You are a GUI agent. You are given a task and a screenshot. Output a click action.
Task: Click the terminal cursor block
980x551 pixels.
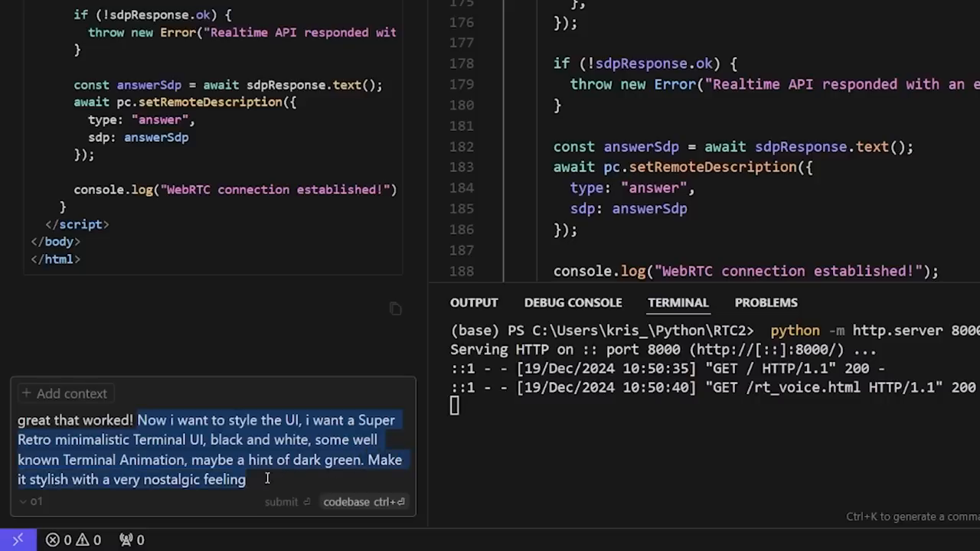coord(455,406)
